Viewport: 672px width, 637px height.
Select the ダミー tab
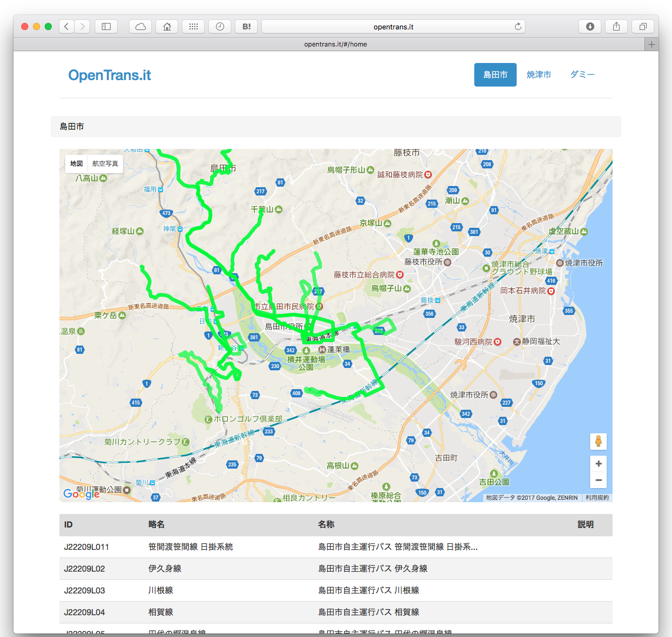point(582,75)
